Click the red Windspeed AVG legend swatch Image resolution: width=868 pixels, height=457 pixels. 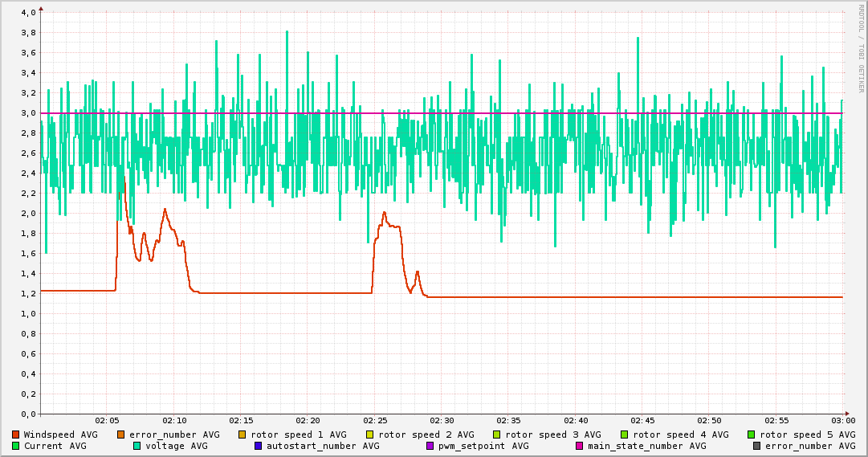(16, 435)
